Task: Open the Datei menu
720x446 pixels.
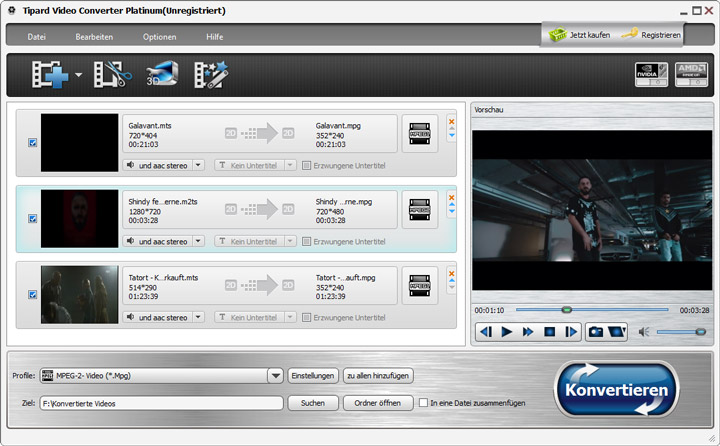Action: pyautogui.click(x=36, y=37)
